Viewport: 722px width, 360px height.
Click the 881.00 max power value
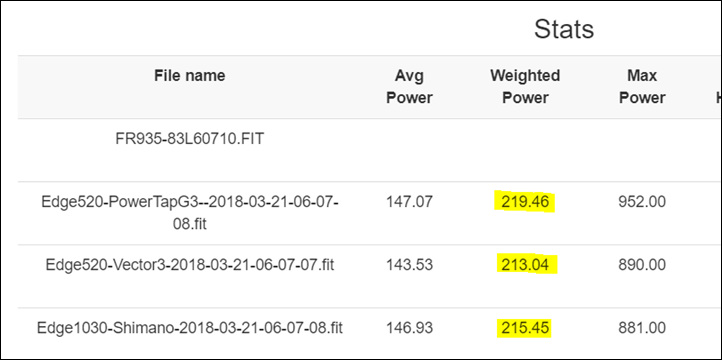[642, 328]
